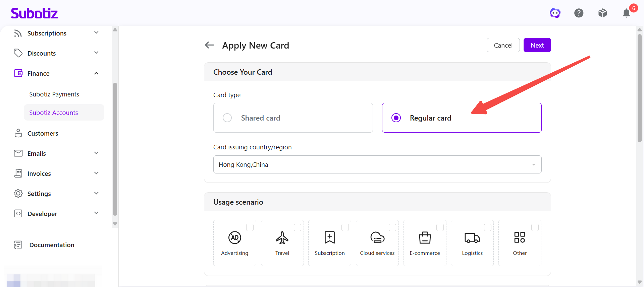
Task: Go to Customers section
Action: coord(43,133)
